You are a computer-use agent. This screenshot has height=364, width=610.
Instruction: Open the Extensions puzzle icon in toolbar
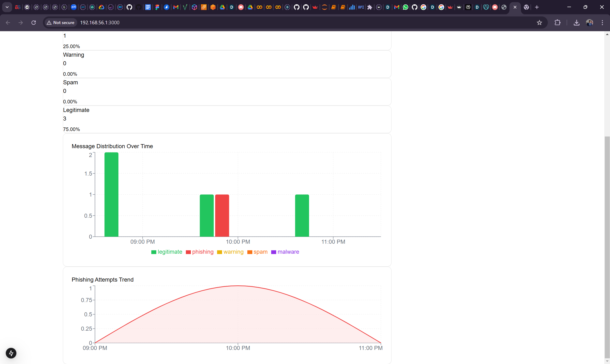pyautogui.click(x=557, y=23)
